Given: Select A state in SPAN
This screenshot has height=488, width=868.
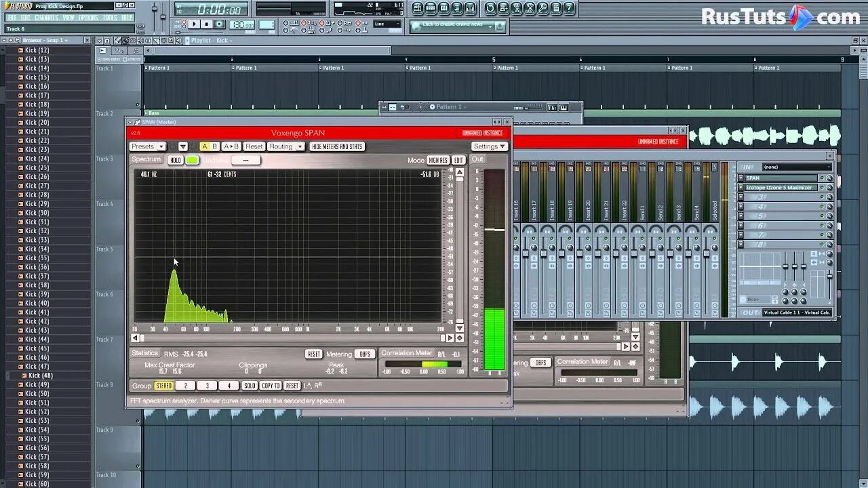Looking at the screenshot, I should click(x=205, y=146).
